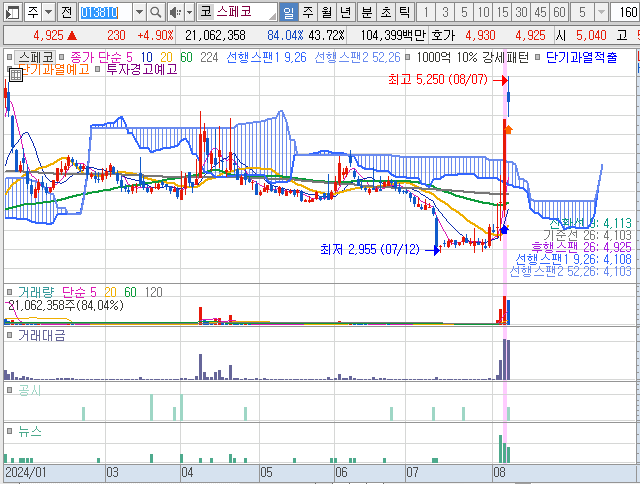Select the second 초 chart tab

pos(385,13)
